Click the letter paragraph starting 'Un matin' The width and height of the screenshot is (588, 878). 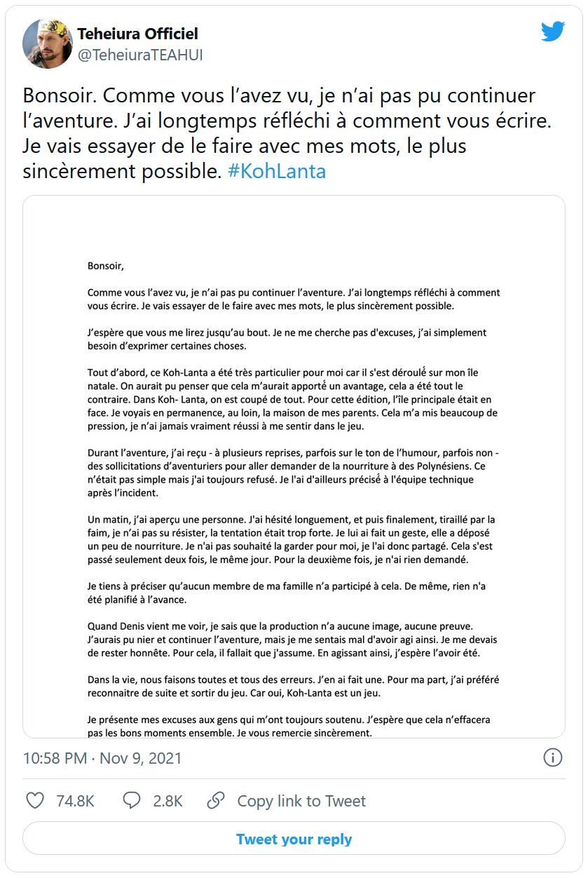(293, 539)
